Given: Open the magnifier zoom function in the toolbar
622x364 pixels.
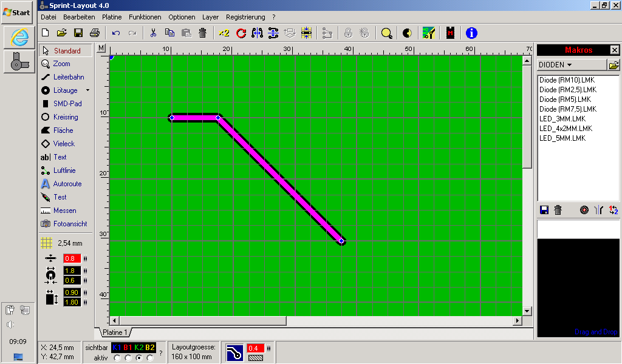Looking at the screenshot, I should [x=386, y=33].
